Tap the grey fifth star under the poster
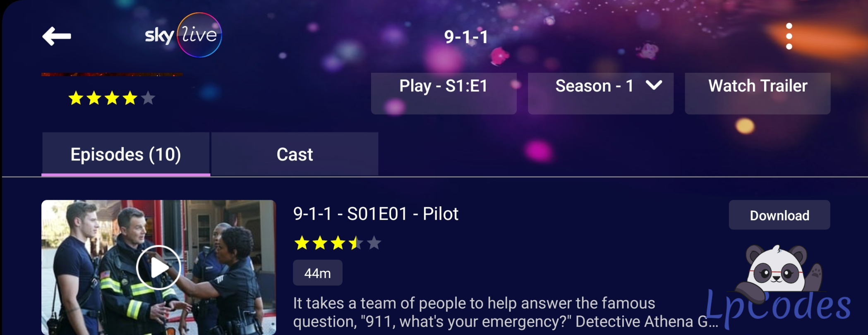 point(148,98)
